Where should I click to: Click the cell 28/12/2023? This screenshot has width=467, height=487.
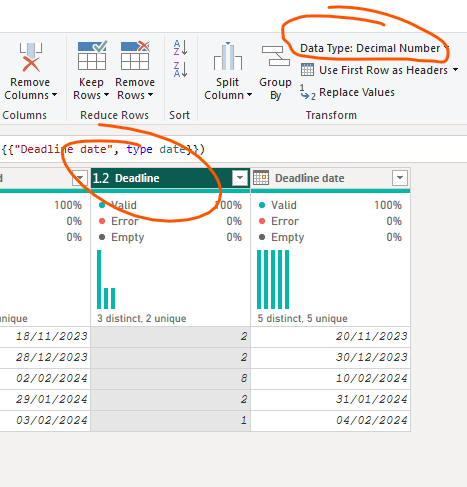[x=45, y=358]
